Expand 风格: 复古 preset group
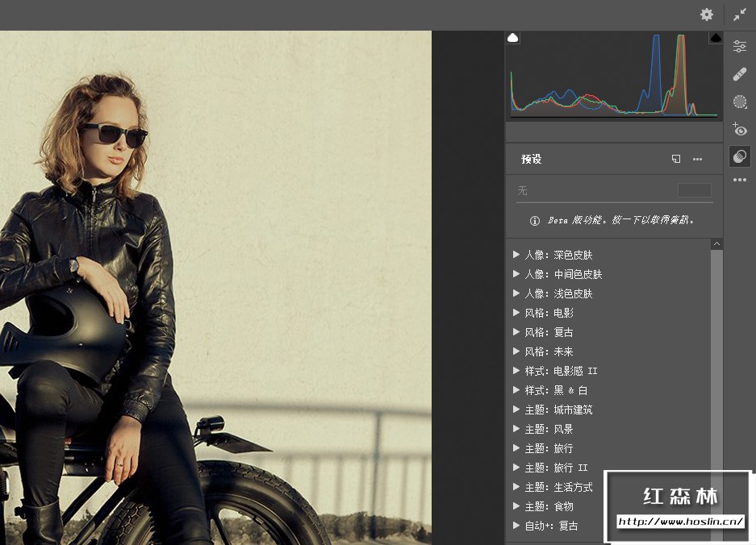 pyautogui.click(x=516, y=332)
